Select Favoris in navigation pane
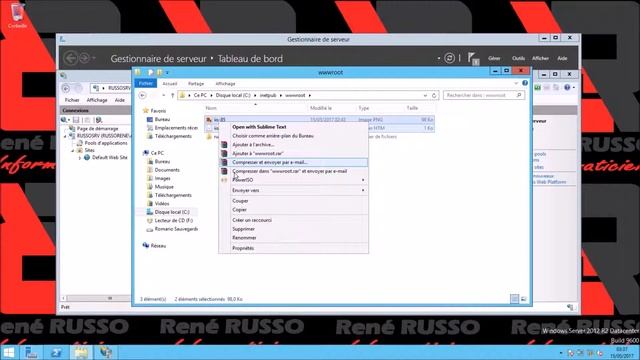The image size is (640, 360). (x=158, y=111)
